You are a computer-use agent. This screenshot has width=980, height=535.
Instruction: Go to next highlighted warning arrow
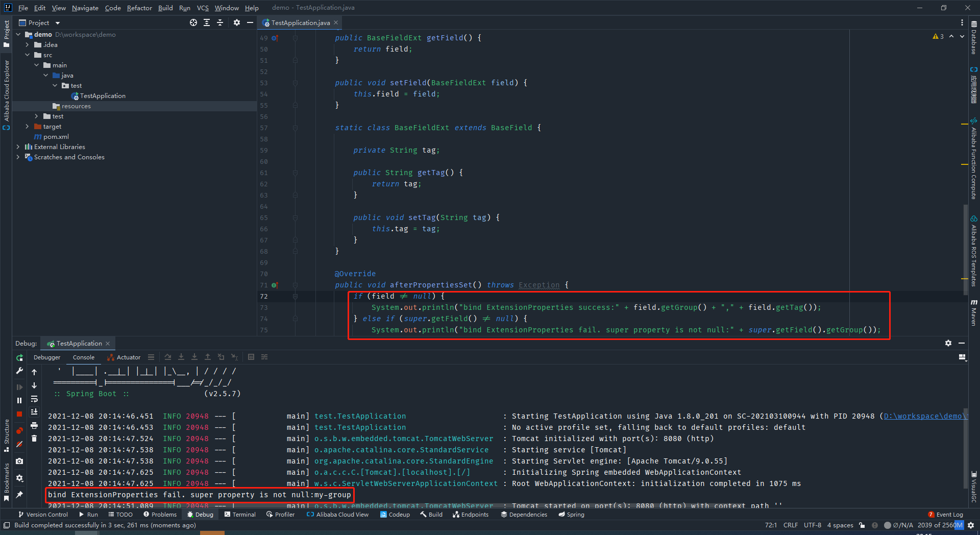pyautogui.click(x=962, y=36)
